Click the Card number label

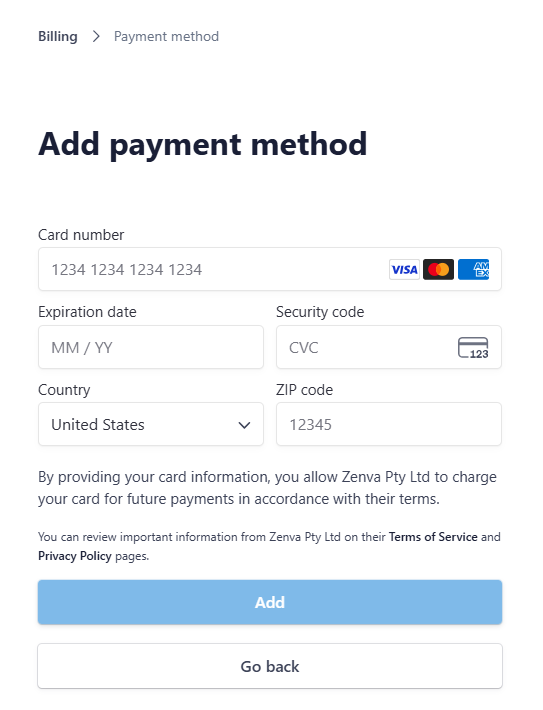click(x=81, y=235)
